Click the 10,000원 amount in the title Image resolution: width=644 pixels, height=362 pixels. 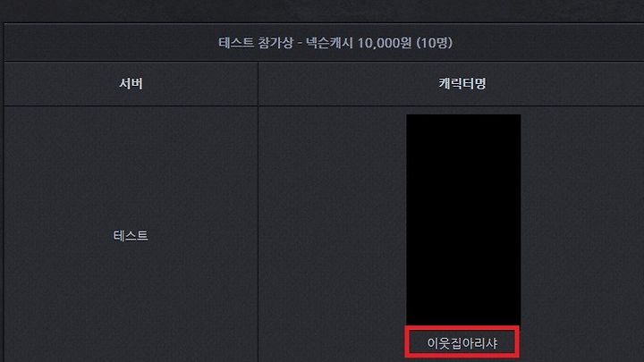(385, 43)
